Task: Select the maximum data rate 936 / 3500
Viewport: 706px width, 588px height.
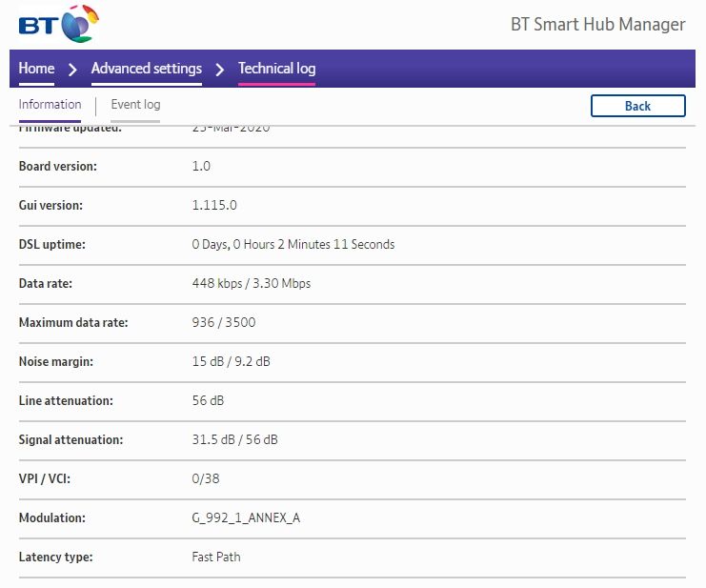Action: (223, 323)
